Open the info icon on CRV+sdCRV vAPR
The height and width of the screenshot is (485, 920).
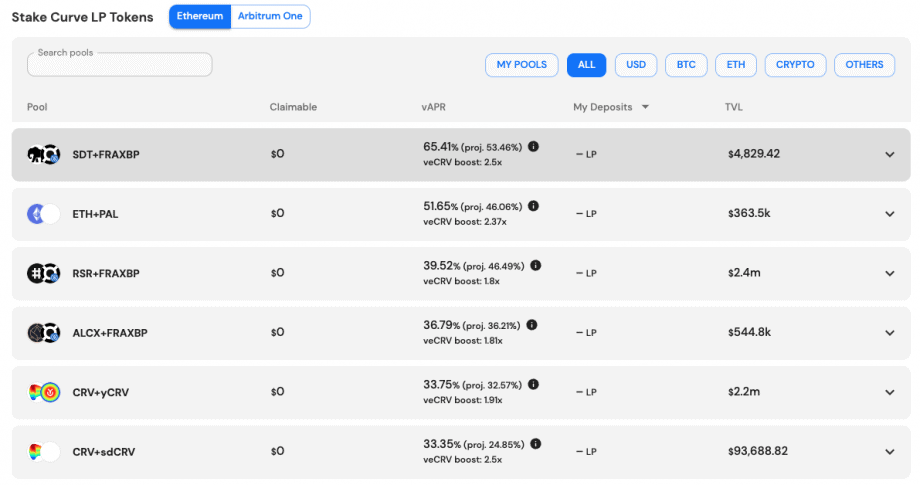tap(536, 444)
